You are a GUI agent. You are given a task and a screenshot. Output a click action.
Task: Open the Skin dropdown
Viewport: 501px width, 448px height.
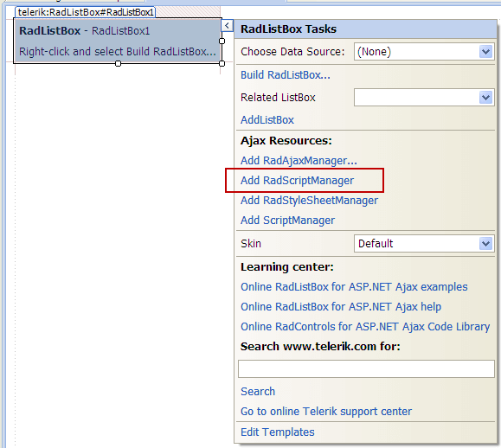click(x=485, y=244)
